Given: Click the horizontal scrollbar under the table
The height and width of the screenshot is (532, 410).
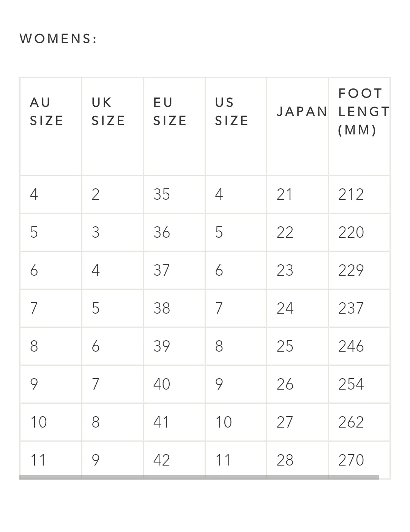Looking at the screenshot, I should click(199, 477).
